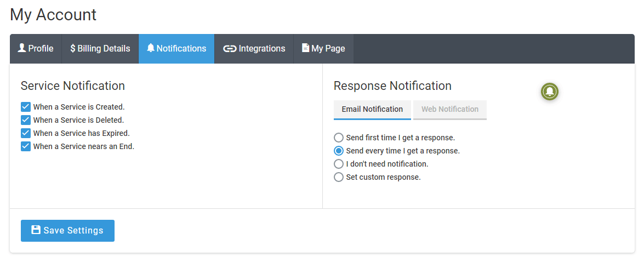This screenshot has width=644, height=262.
Task: Click the dollar sign icon for Billing Details
Action: (x=73, y=48)
